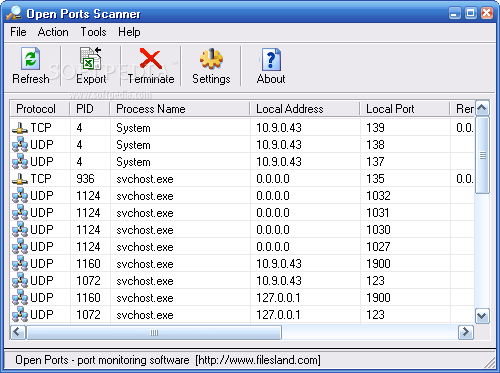This screenshot has width=500, height=373.
Task: Click the UDP icon on port 1032 row
Action: click(20, 196)
